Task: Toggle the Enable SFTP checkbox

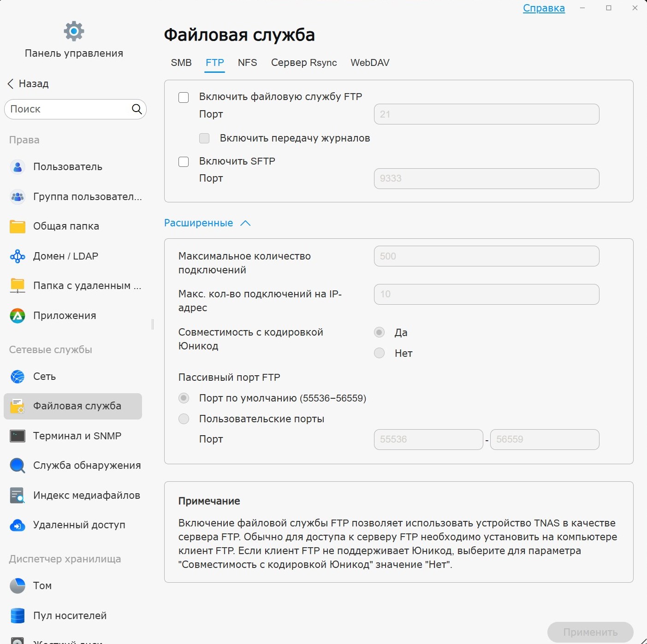Action: pos(184,162)
